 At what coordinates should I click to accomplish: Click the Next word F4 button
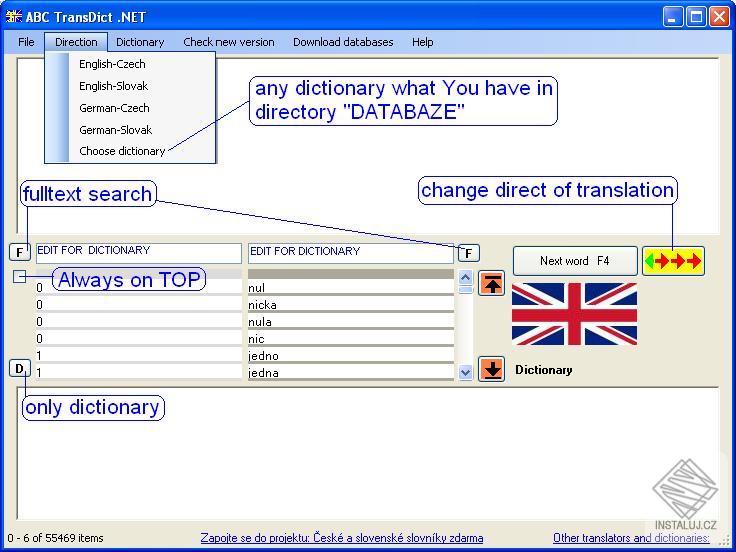[x=575, y=261]
